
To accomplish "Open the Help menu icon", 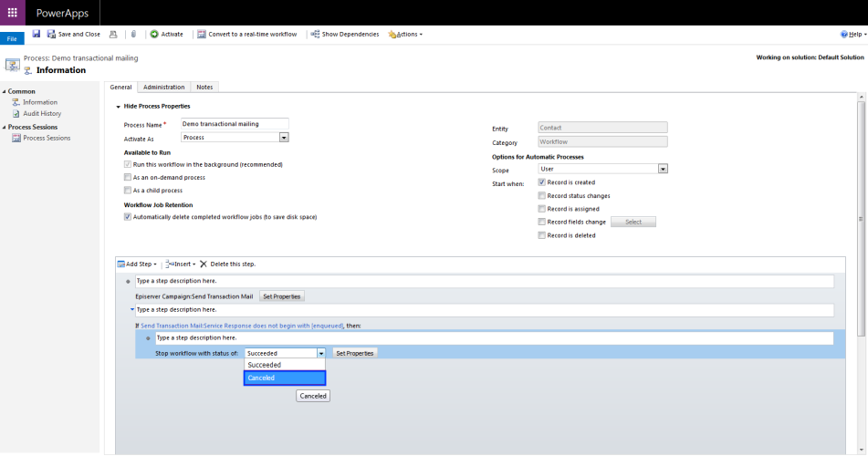I will click(844, 35).
